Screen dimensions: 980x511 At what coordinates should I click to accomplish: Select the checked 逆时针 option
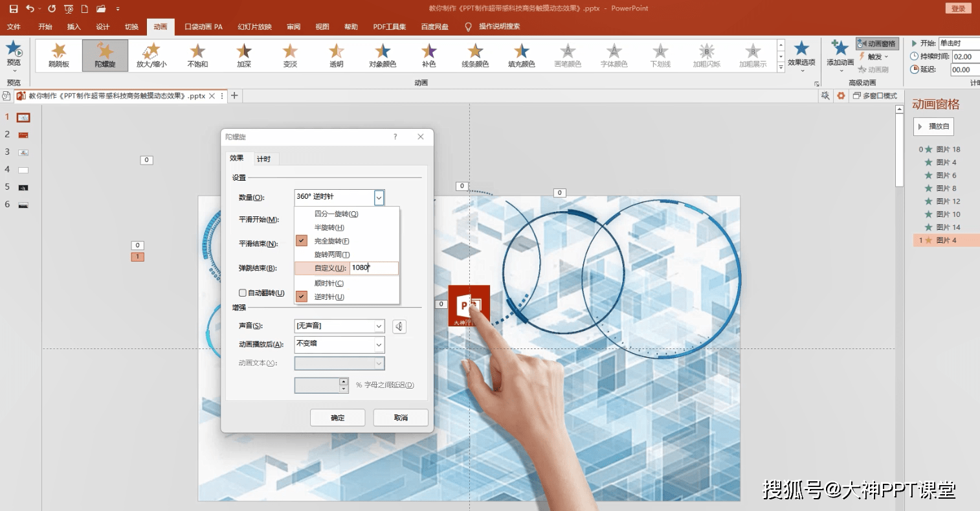pos(329,297)
